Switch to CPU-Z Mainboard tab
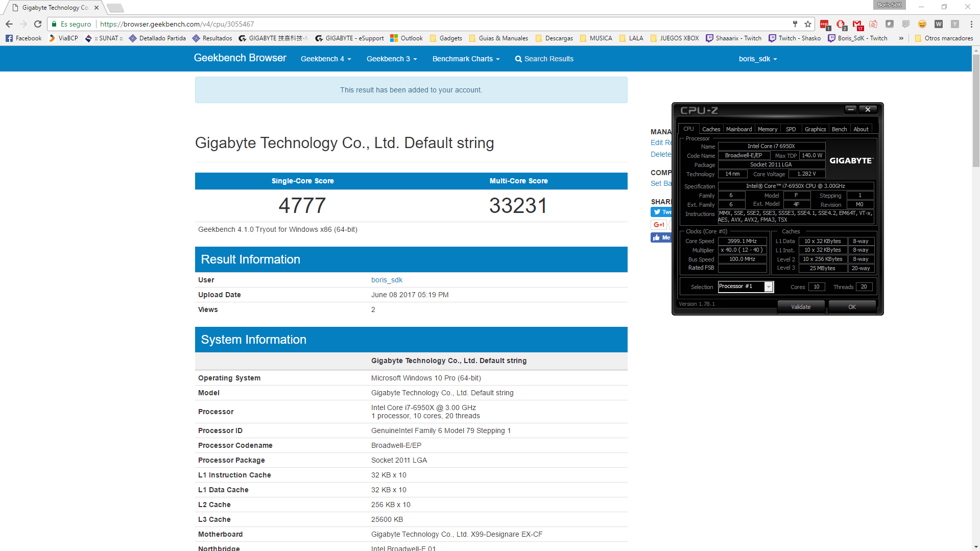Image resolution: width=980 pixels, height=551 pixels. click(x=739, y=129)
